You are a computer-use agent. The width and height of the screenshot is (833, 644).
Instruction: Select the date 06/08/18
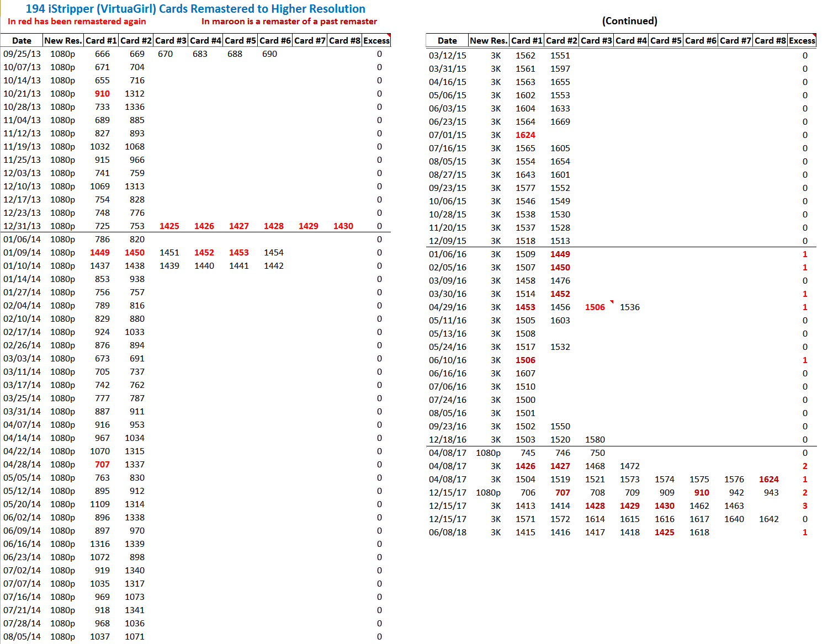click(x=448, y=533)
